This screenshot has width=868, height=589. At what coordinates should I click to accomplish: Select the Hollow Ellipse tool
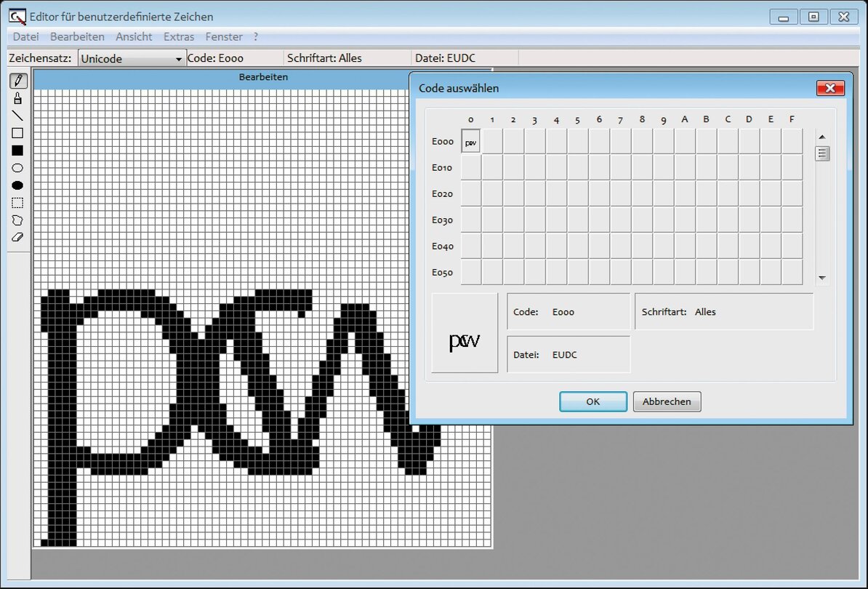click(x=18, y=168)
